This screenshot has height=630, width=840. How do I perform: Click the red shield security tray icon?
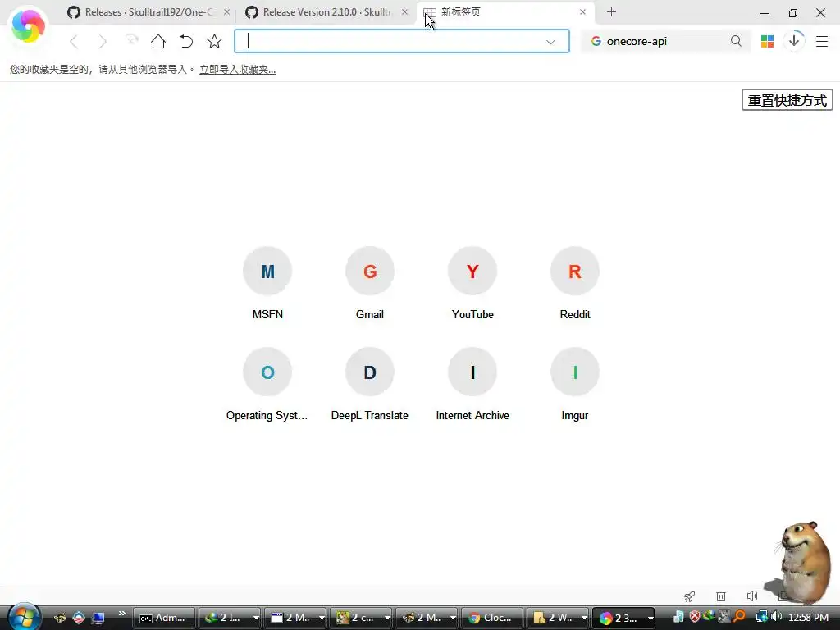pos(694,617)
